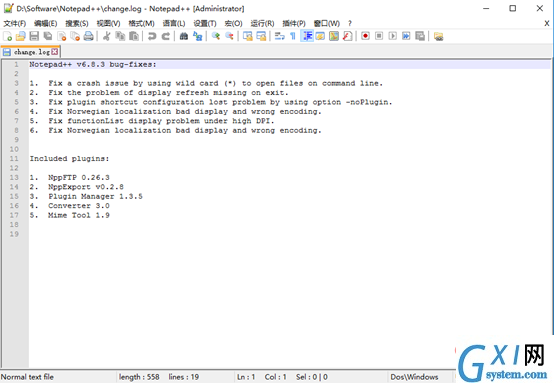Click the line 'Plugin Manager 1.3.5'
Viewport: 554px width, 383px height.
(x=95, y=196)
